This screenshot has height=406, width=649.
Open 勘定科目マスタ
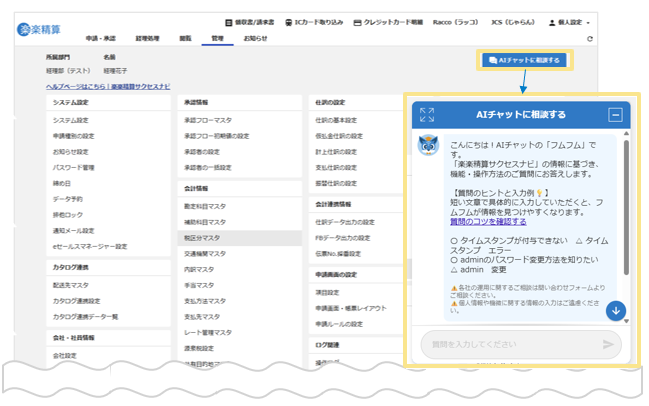point(205,206)
